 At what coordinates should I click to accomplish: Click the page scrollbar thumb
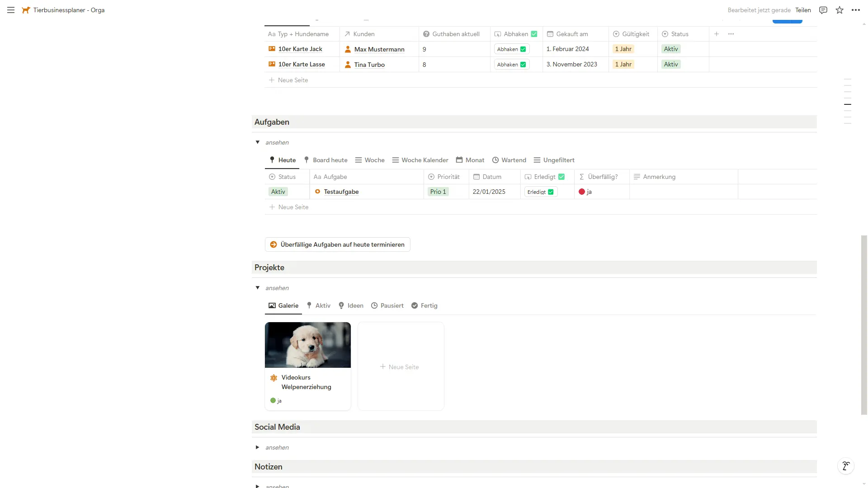point(864,324)
